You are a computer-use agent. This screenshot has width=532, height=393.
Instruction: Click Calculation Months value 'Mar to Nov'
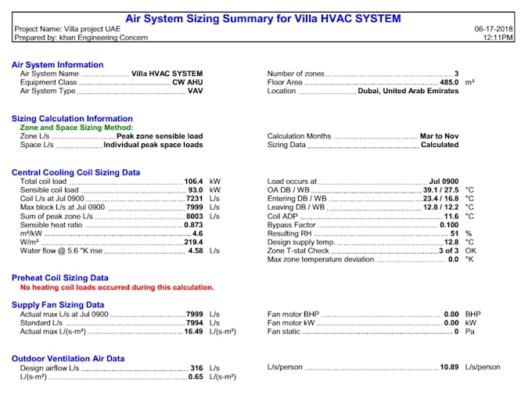pos(439,136)
